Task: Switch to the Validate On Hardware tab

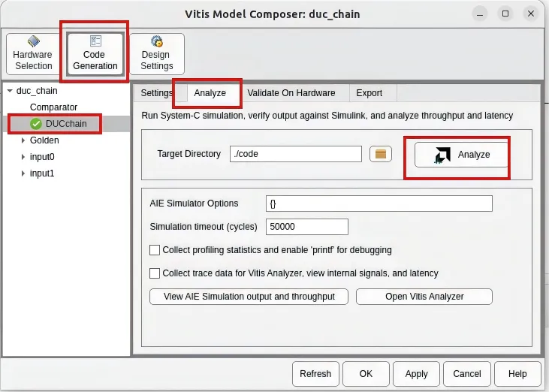Action: pos(291,93)
